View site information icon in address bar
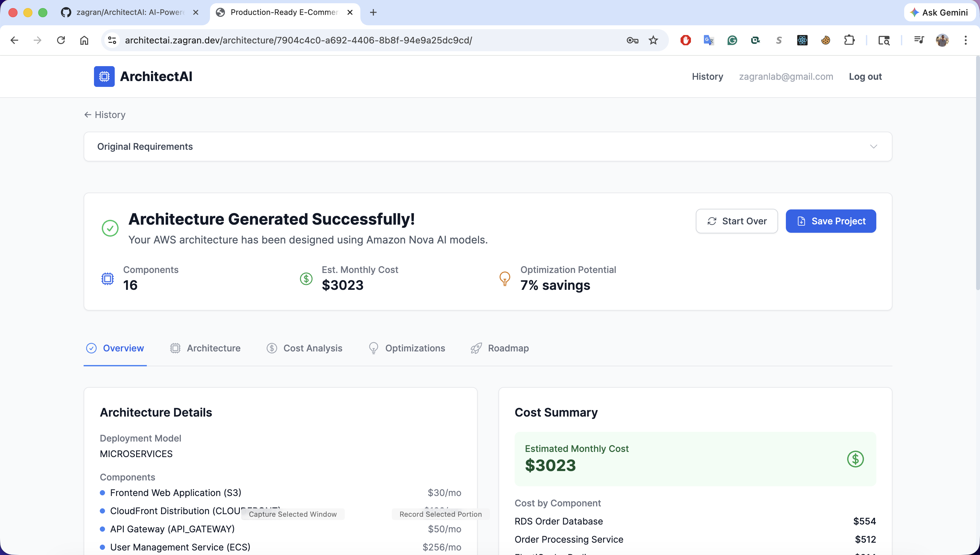 112,41
